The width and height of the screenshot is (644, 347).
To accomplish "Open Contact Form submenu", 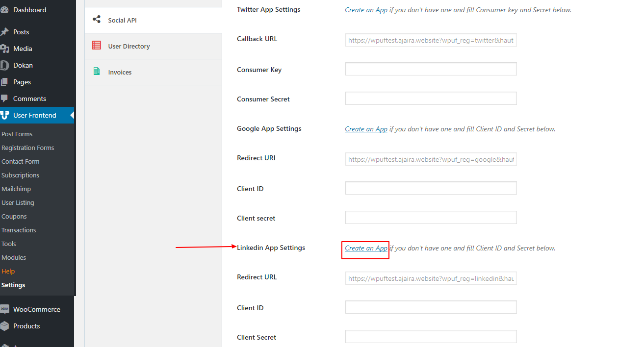I will coord(21,161).
